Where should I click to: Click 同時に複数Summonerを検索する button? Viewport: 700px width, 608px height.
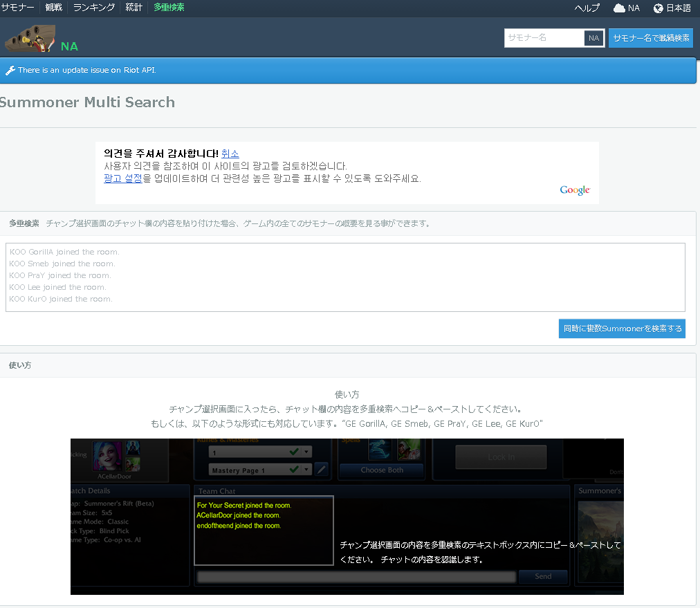click(622, 329)
